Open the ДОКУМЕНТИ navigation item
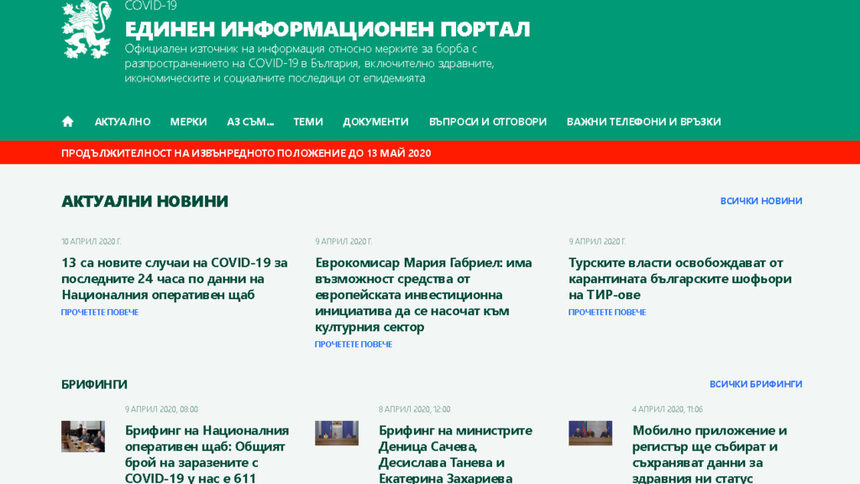This screenshot has width=860, height=484. point(375,122)
